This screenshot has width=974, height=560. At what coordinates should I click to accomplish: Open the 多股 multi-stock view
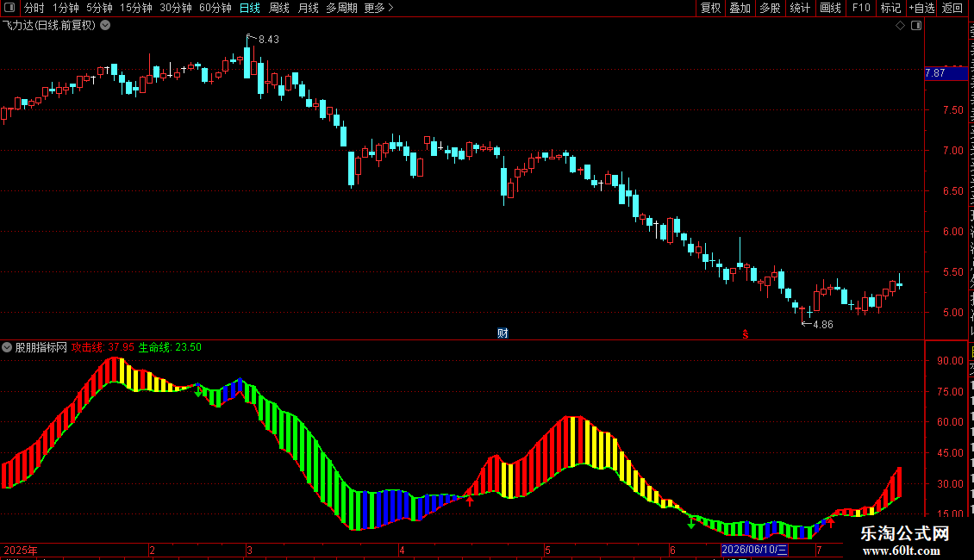click(770, 8)
